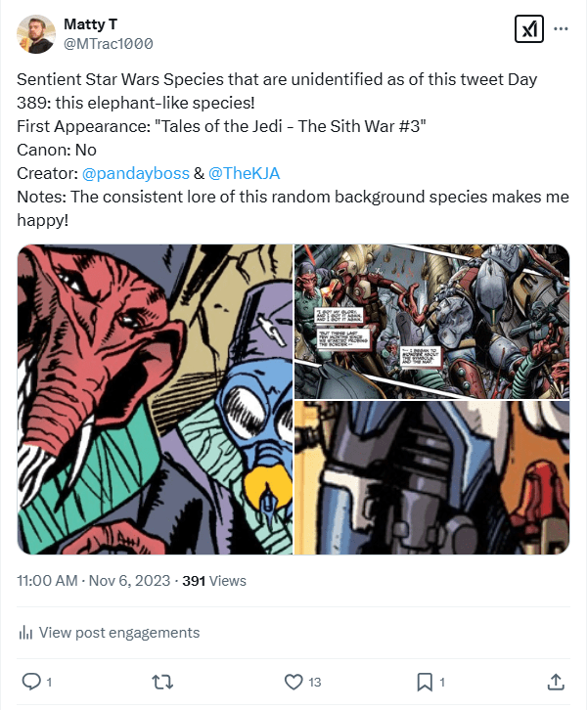Open the three-dot more options menu

click(561, 29)
